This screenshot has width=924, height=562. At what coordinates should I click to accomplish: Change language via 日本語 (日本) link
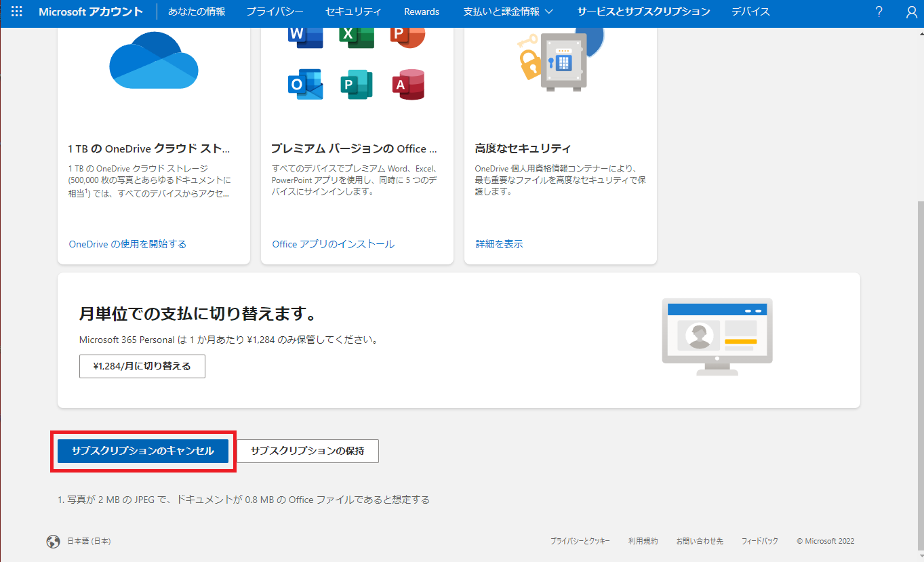pos(89,541)
